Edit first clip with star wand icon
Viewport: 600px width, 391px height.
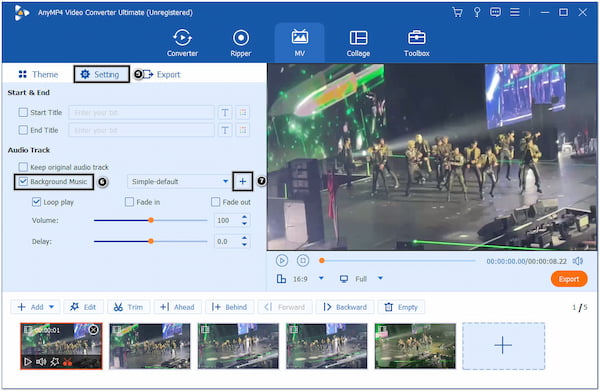[x=54, y=362]
